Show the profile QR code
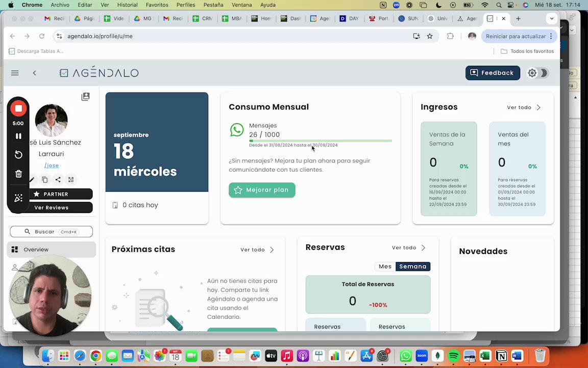Screen dimensions: 588x368 [71, 179]
